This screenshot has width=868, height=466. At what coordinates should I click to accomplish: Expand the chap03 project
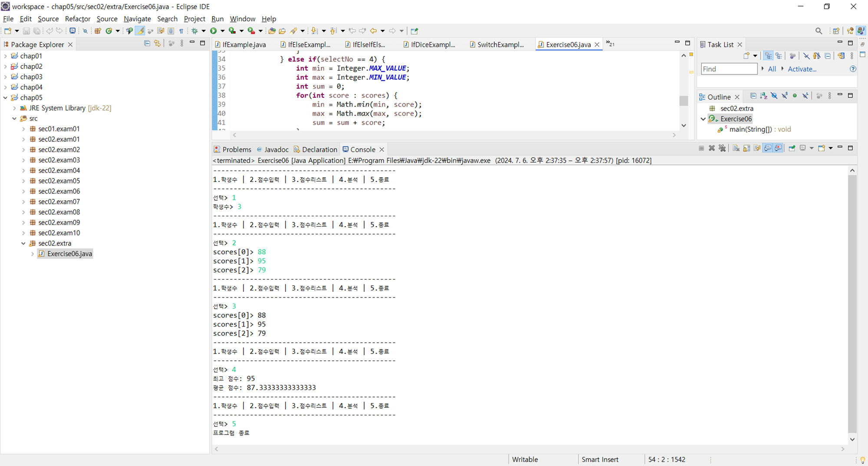click(x=5, y=77)
